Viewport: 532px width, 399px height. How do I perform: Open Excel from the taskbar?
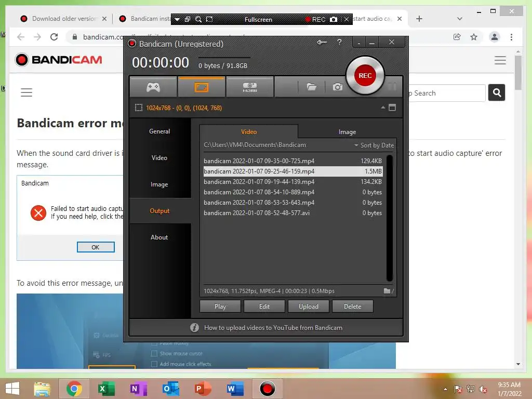pyautogui.click(x=106, y=389)
